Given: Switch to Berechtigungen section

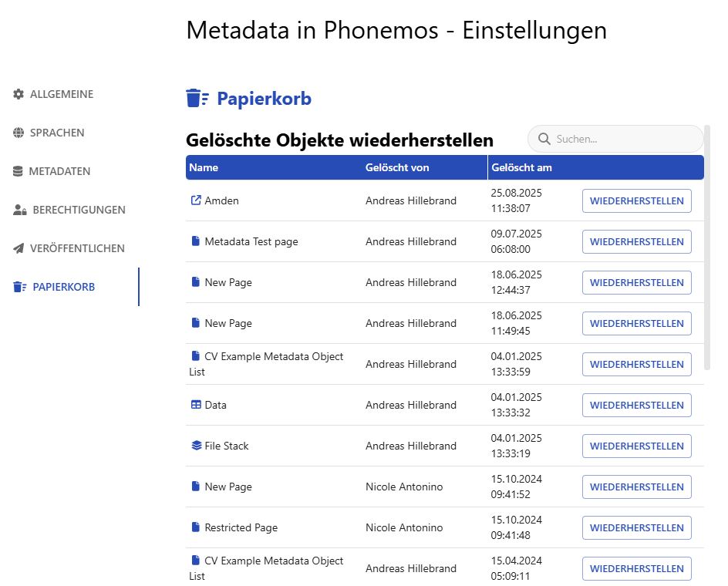Looking at the screenshot, I should [x=79, y=210].
